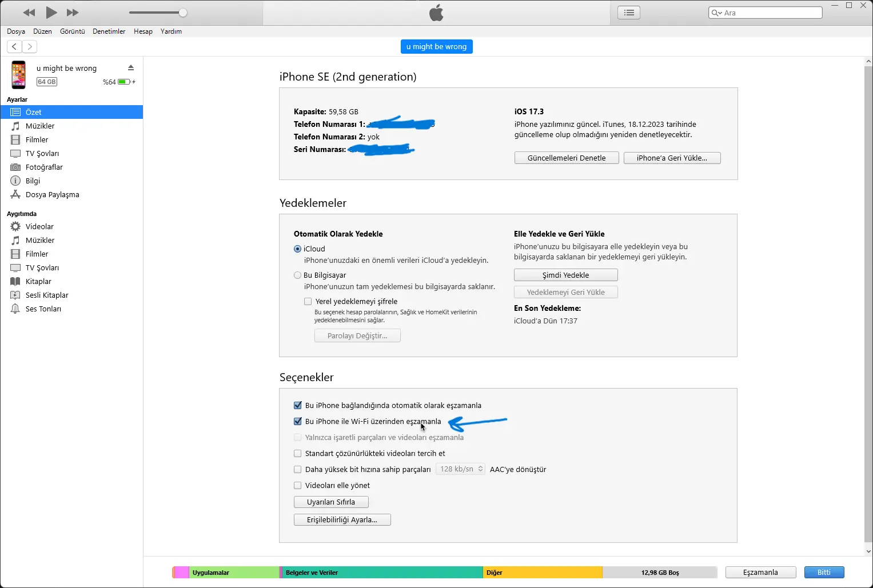Click the Belgeler ve Veriler storage segment

pyautogui.click(x=382, y=573)
